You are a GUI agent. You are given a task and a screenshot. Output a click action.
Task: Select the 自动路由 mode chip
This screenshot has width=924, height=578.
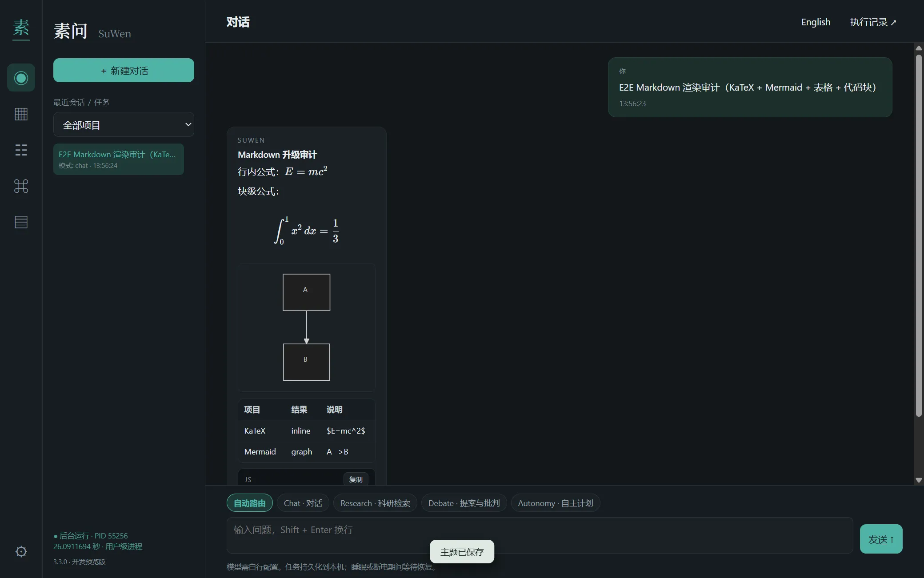(x=249, y=503)
